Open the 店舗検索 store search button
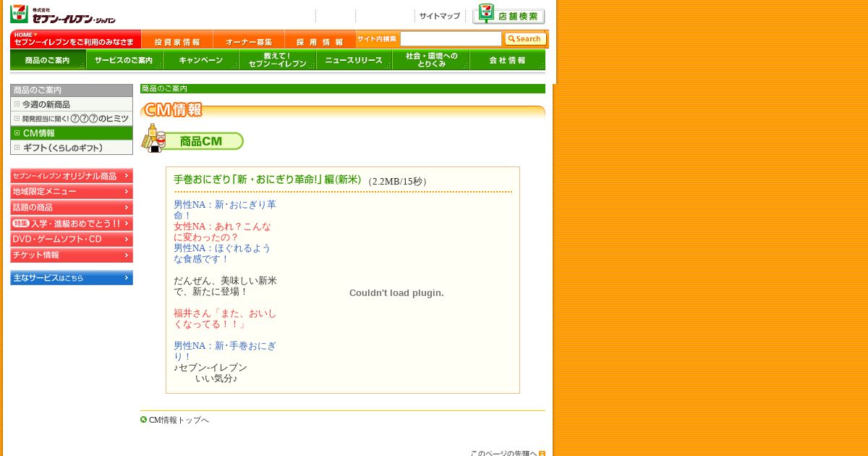This screenshot has height=456, width=868. point(509,14)
